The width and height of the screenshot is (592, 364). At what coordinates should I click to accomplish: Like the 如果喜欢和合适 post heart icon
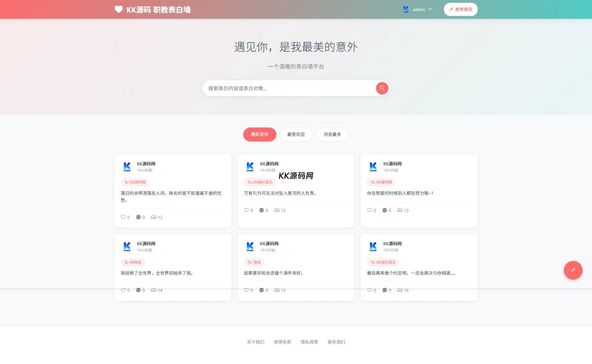tap(246, 290)
